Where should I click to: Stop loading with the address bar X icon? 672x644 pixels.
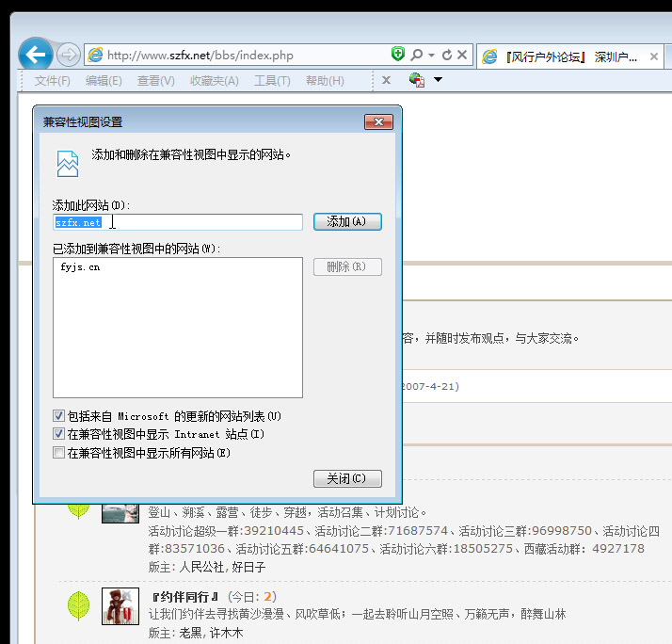pos(462,55)
